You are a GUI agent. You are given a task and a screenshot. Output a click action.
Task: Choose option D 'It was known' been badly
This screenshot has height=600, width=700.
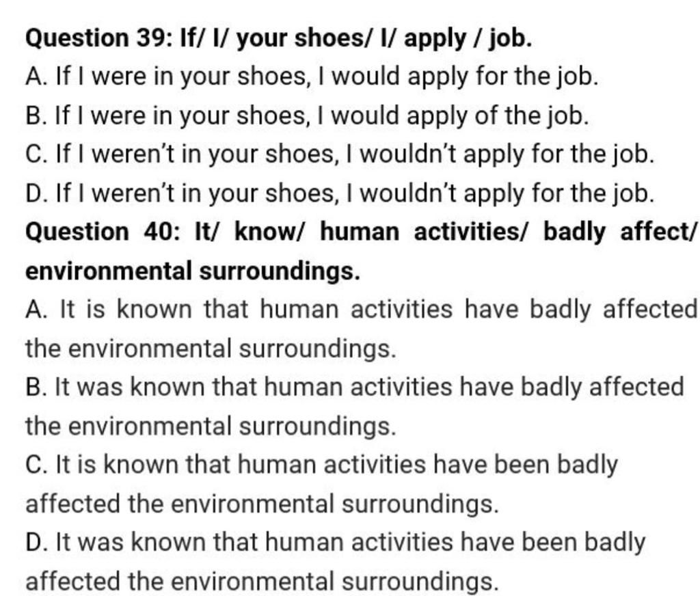pos(335,562)
